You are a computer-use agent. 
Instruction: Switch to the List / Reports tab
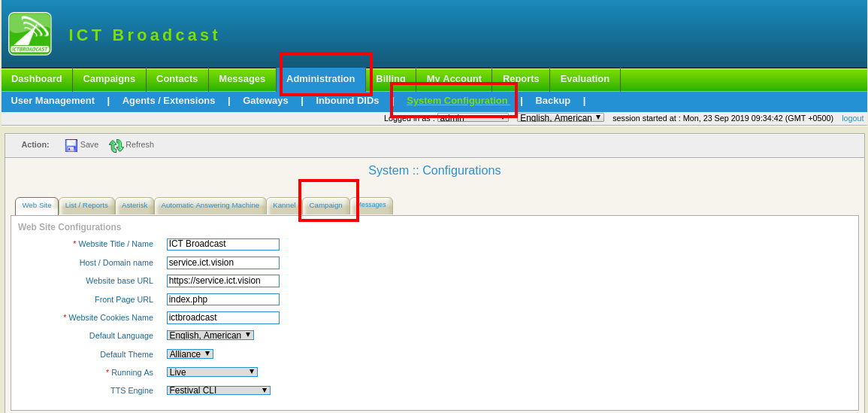tap(86, 205)
